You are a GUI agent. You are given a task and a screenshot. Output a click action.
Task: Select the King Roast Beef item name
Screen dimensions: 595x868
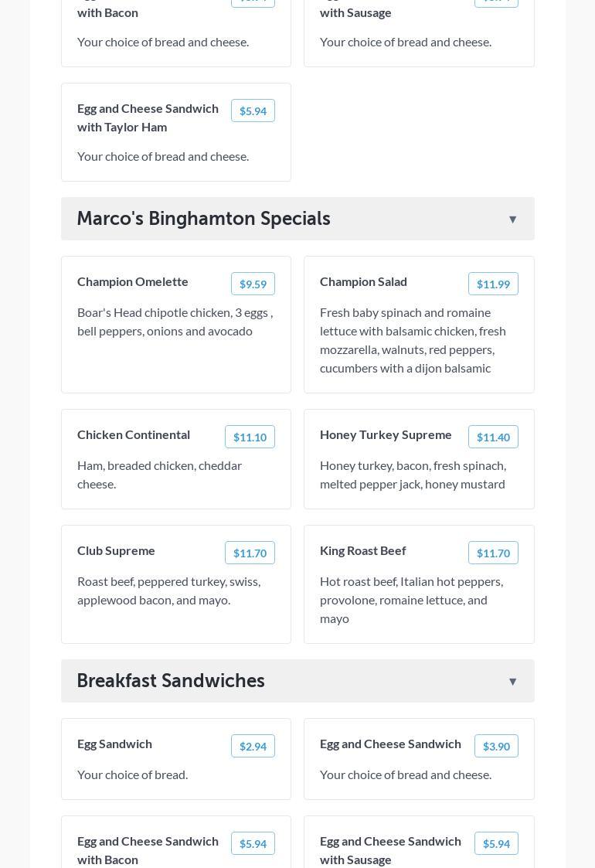pyautogui.click(x=362, y=550)
